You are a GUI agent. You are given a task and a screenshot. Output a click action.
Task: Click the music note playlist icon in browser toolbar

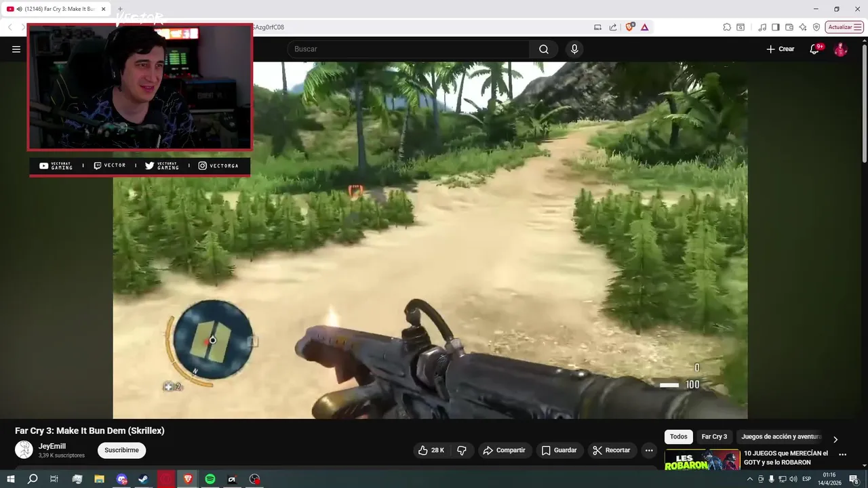pos(762,27)
